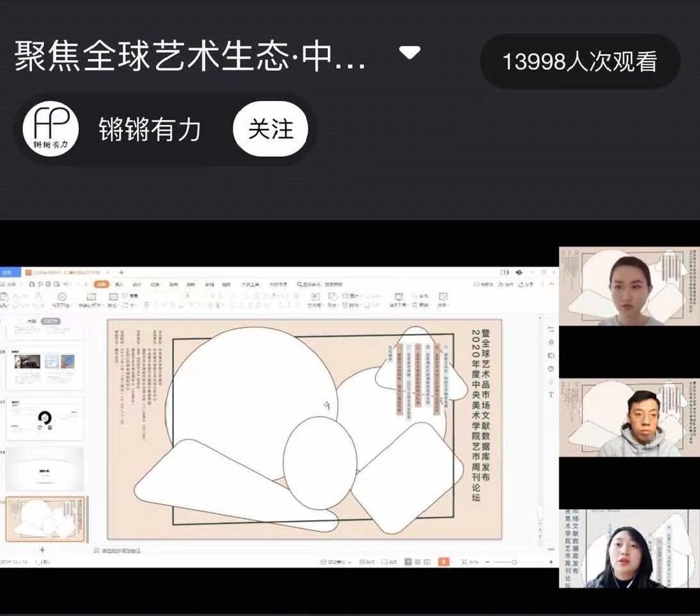Zoom in with the plus button
The image size is (700, 616).
[x=551, y=562]
